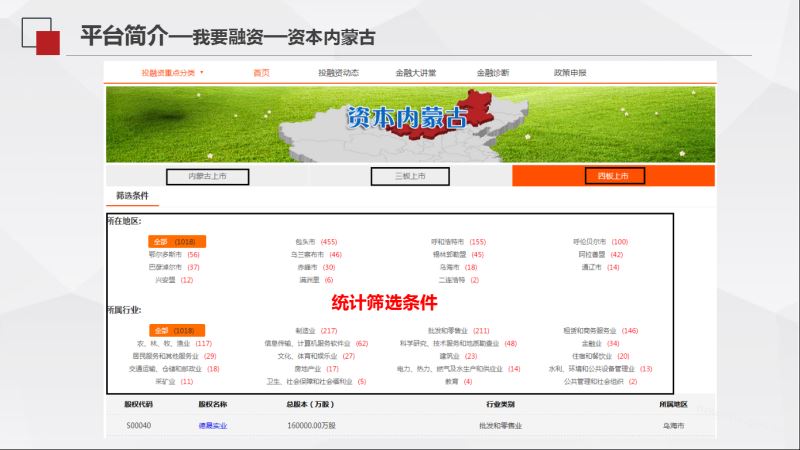This screenshot has width=800, height=450.
Task: Filter by region 呼伦贝尔市 (100)
Action: pos(600,242)
